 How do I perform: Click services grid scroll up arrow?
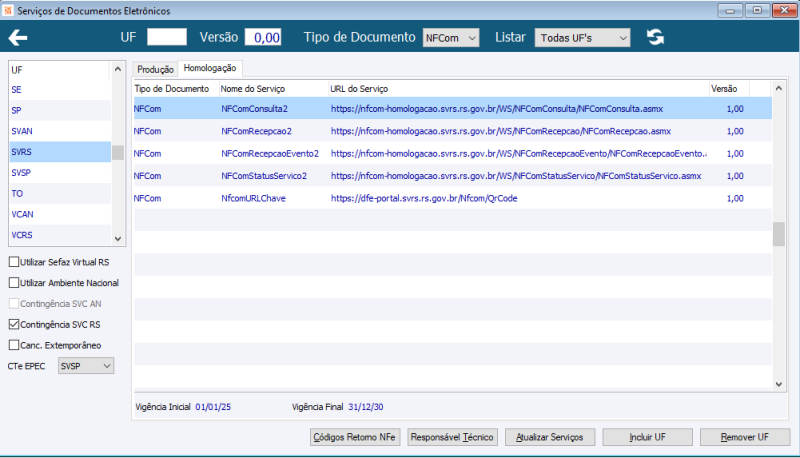click(x=779, y=88)
